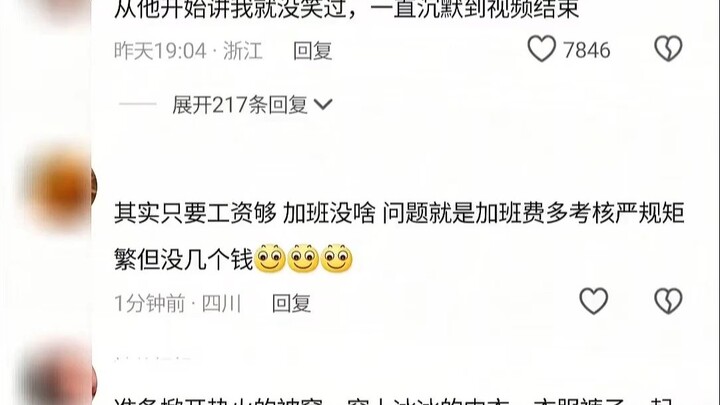This screenshot has height=405, width=720.
Task: Click the 昨天19:04 · 浙江 timestamp
Action: pos(188,51)
